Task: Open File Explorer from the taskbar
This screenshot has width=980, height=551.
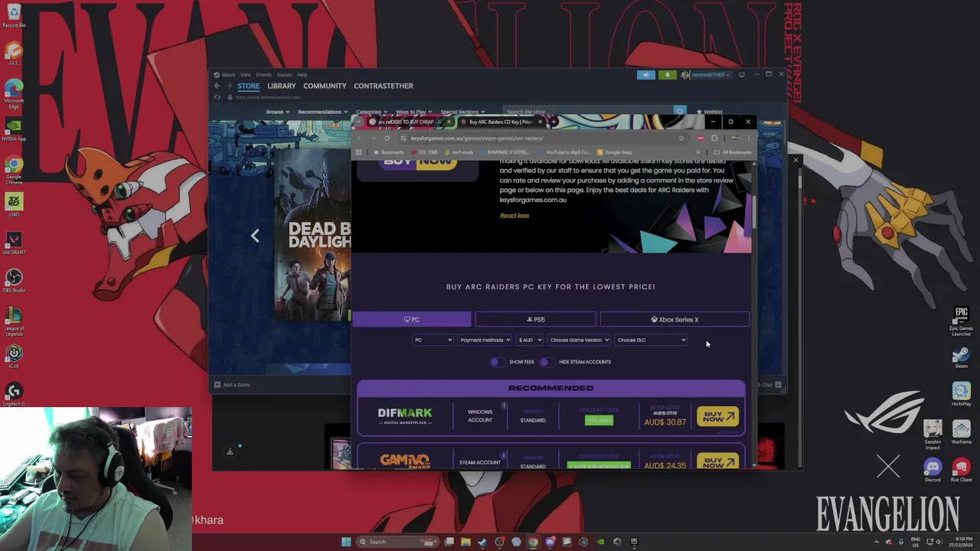Action: pyautogui.click(x=465, y=542)
